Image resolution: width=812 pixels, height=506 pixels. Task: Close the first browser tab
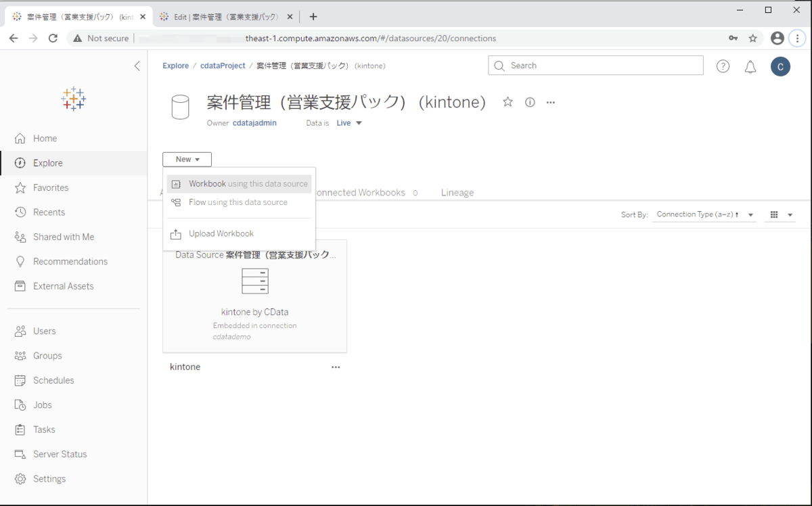point(143,17)
